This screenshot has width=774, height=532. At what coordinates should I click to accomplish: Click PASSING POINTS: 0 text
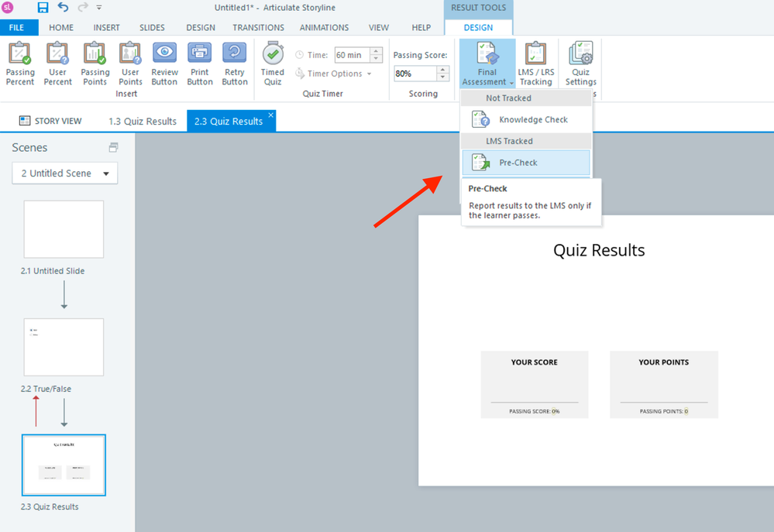coord(664,411)
